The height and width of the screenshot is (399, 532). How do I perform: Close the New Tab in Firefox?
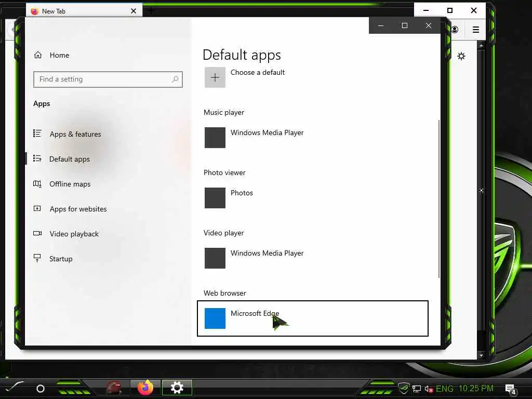click(134, 11)
